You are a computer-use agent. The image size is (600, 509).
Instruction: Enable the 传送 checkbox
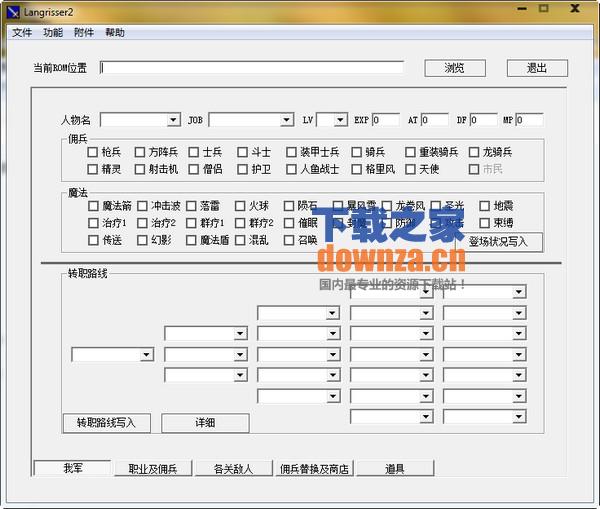(93, 240)
